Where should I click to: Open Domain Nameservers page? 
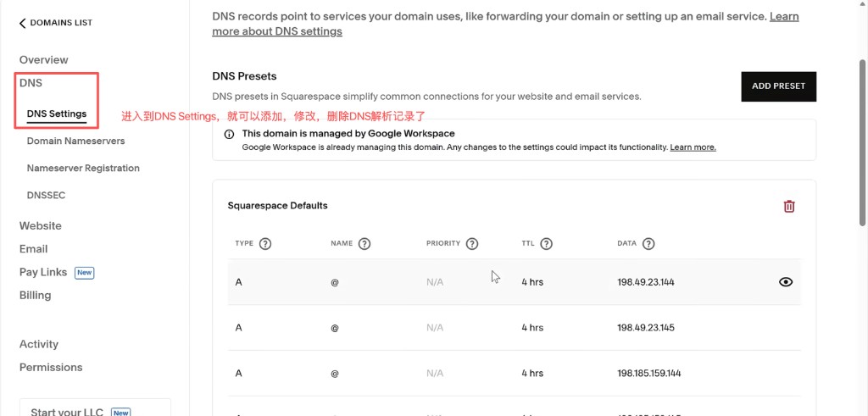point(75,141)
